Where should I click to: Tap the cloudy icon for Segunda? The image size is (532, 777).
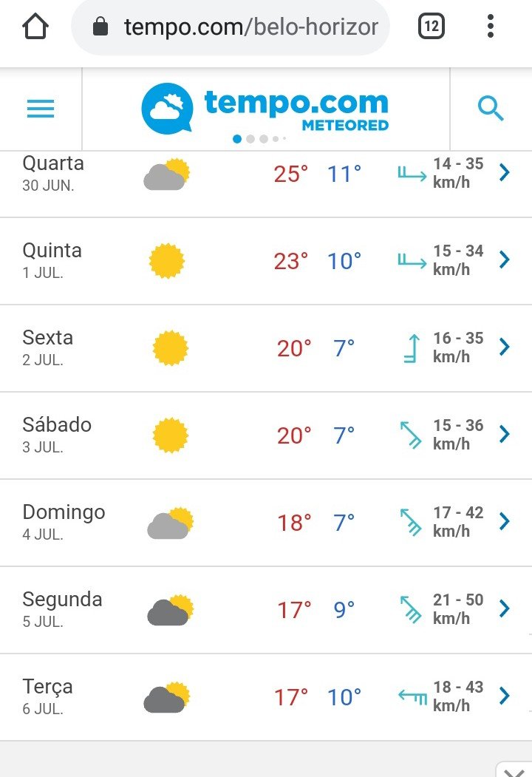171,610
